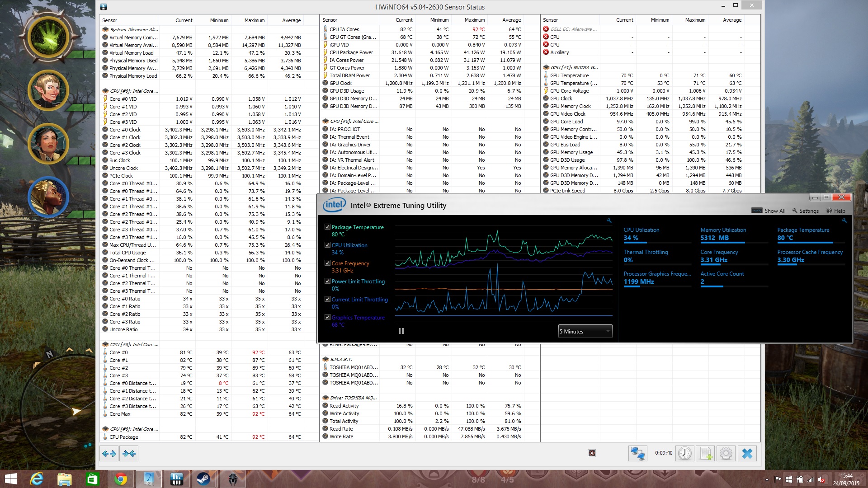Reset the HWiNFO elapsed timer clock icon
868x488 pixels.
pyautogui.click(x=685, y=453)
